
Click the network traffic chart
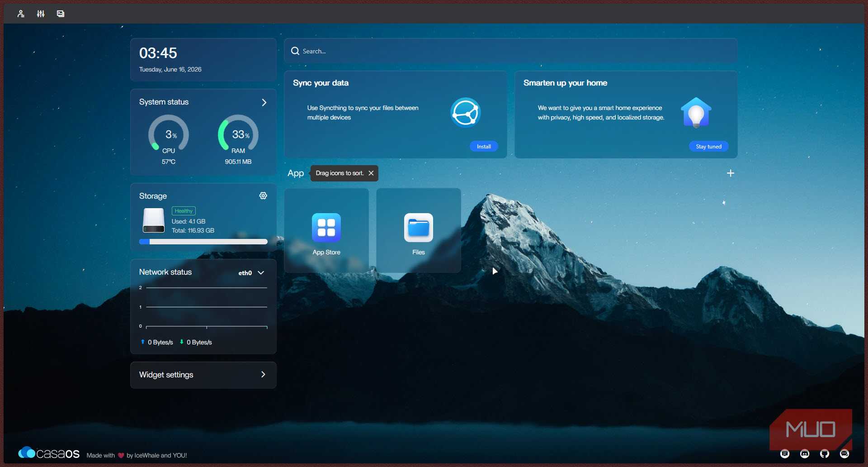(x=203, y=307)
